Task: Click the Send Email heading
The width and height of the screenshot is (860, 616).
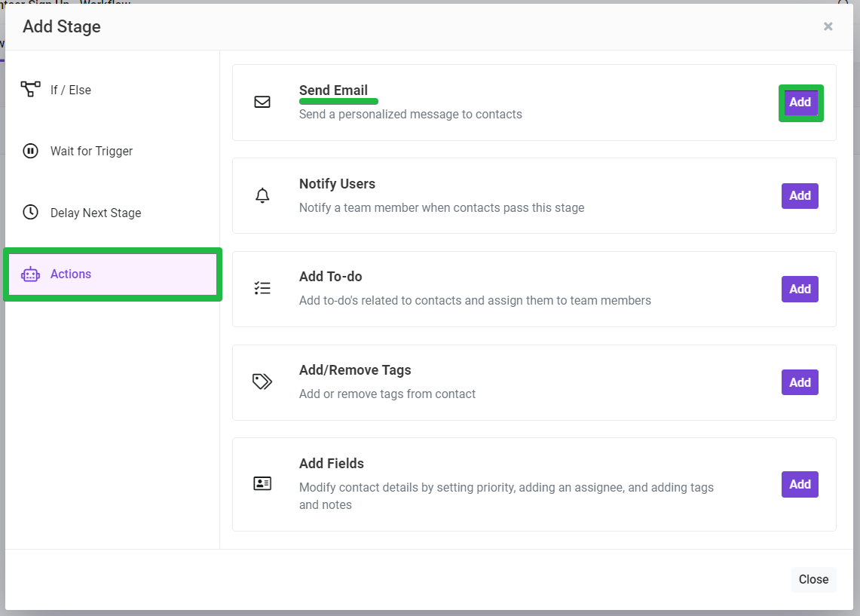Action: pos(333,90)
